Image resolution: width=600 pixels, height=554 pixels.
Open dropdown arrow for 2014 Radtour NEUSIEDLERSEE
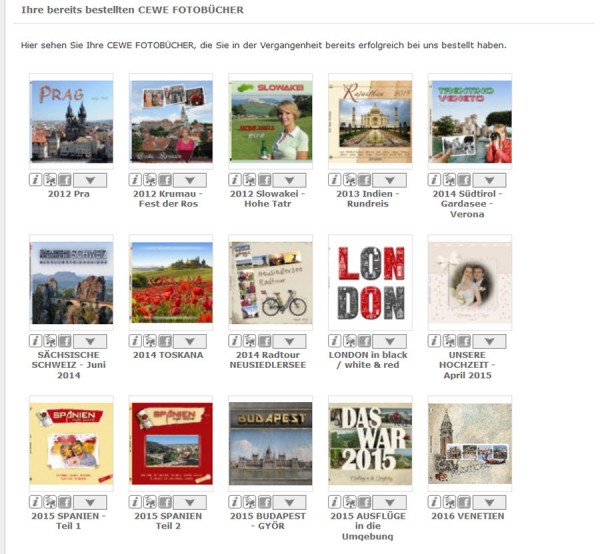point(290,341)
